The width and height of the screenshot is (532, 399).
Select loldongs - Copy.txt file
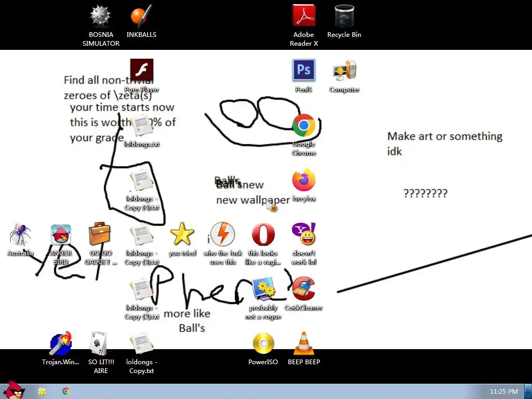click(x=141, y=353)
